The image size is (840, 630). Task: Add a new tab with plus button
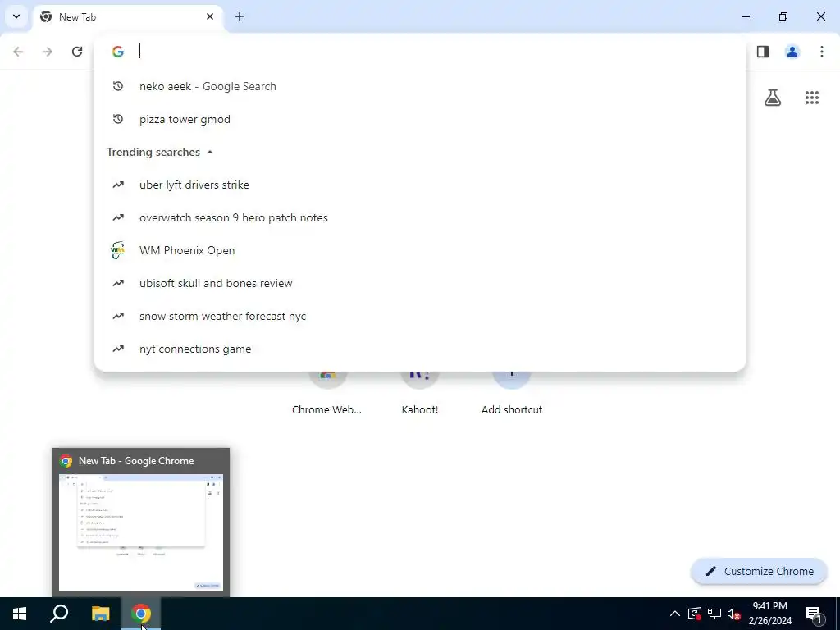240,16
